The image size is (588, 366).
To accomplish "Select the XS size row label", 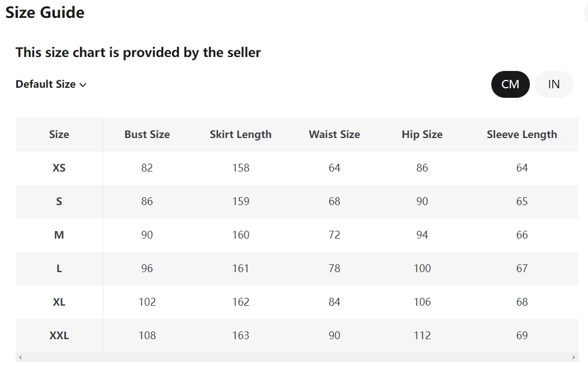I will click(x=59, y=168).
